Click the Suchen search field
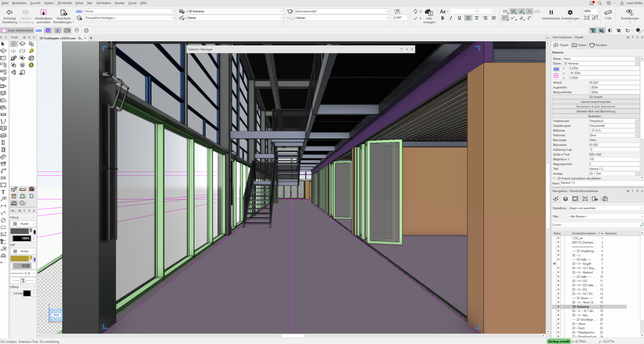This screenshot has width=644, height=344. click(x=595, y=225)
